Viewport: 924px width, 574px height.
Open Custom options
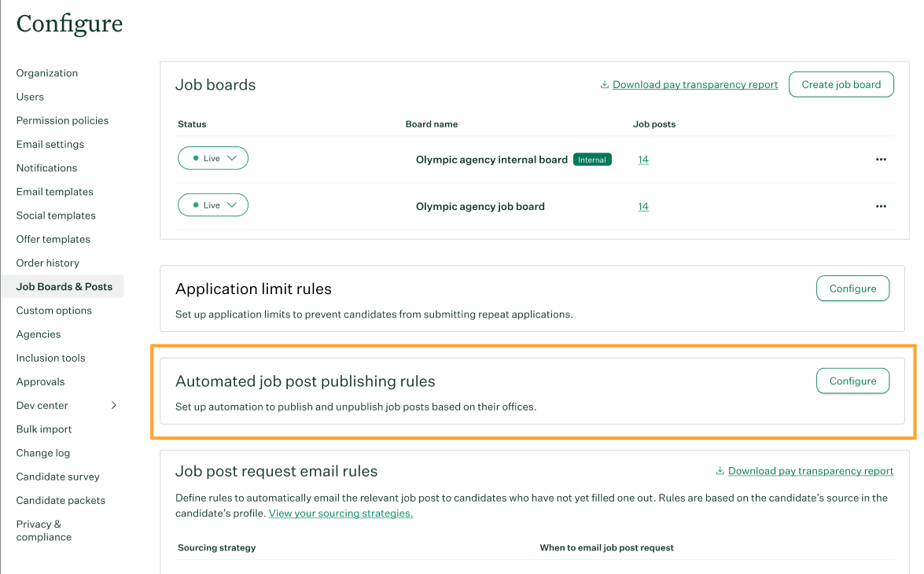click(54, 311)
